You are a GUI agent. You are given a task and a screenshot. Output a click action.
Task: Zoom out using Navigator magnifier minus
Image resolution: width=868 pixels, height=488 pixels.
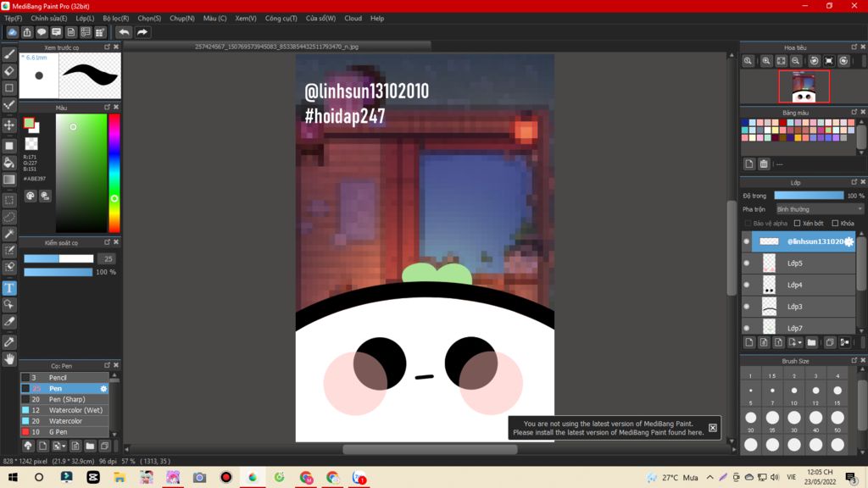795,61
